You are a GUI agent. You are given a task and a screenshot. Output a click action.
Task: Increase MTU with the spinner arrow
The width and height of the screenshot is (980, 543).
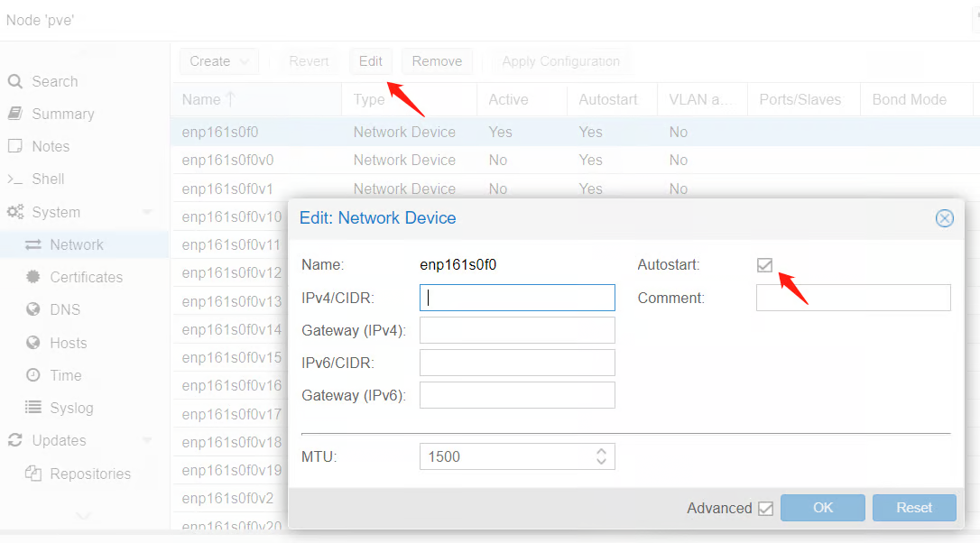tap(602, 451)
